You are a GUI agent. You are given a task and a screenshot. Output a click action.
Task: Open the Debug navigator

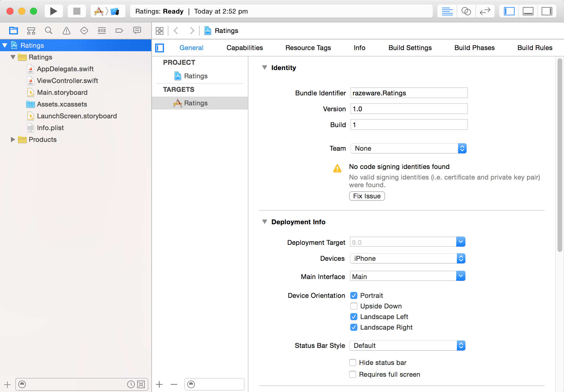(x=102, y=31)
